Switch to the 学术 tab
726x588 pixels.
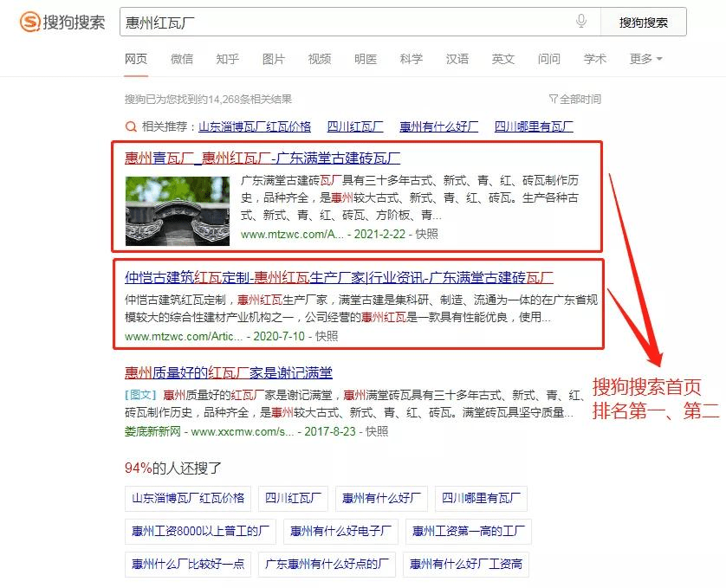pyautogui.click(x=594, y=59)
